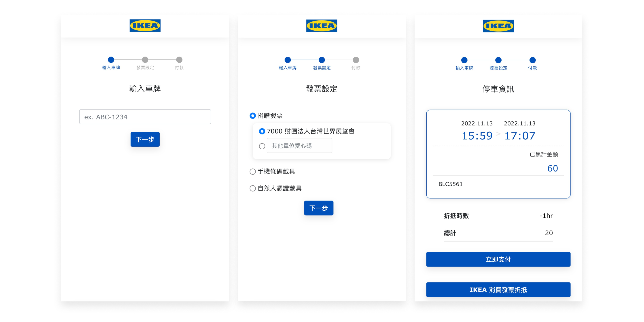Click the gray 付款 step dot on invoice screen
This screenshot has width=644, height=322.
[356, 60]
